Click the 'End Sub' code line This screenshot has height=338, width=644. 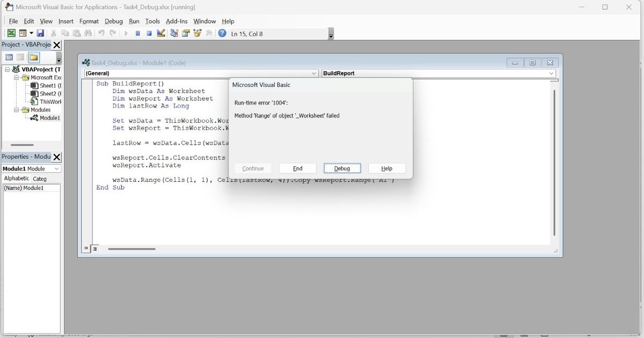[x=110, y=187]
